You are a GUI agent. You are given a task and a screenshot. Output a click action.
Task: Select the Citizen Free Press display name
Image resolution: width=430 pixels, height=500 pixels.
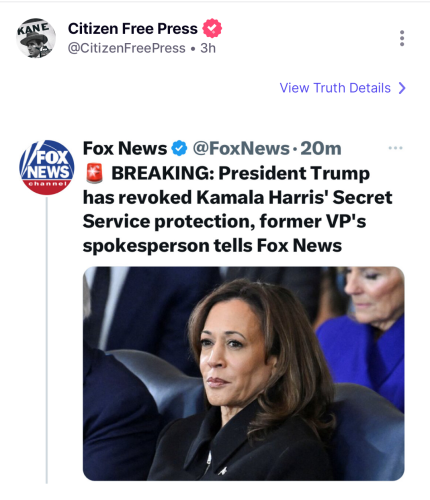(x=133, y=29)
